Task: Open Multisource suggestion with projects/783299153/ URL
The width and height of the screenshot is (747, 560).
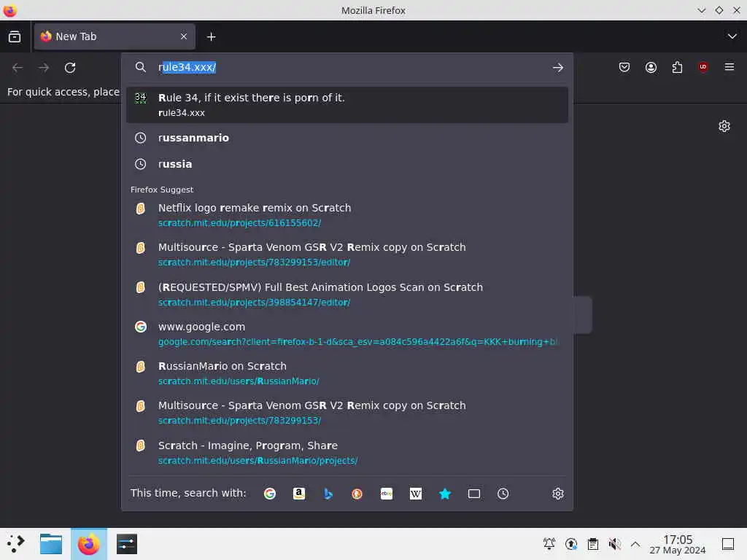Action: click(347, 413)
